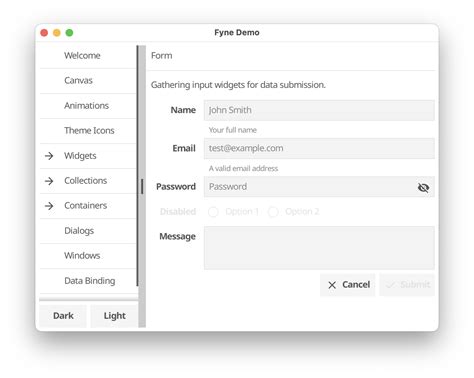Expand the Collections tree arrow
This screenshot has height=378, width=474.
click(x=49, y=181)
